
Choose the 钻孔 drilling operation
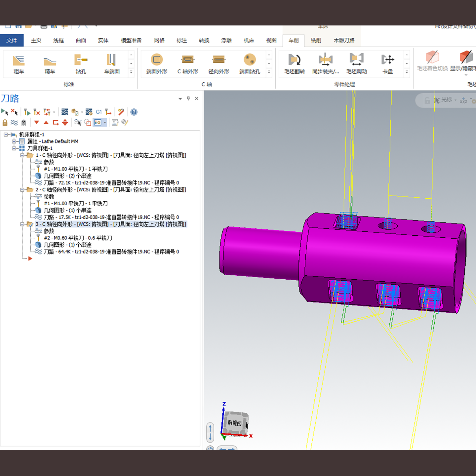(x=81, y=64)
